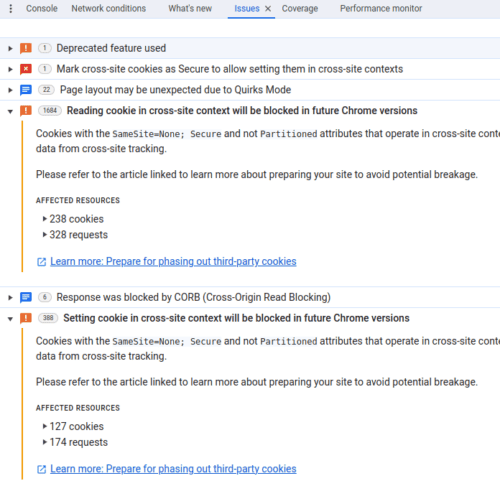This screenshot has height=486, width=500.
Task: Open the What's new tab
Action: pyautogui.click(x=190, y=8)
